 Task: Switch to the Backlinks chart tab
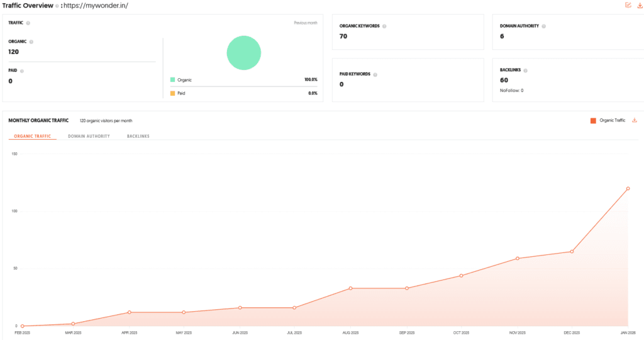point(138,136)
